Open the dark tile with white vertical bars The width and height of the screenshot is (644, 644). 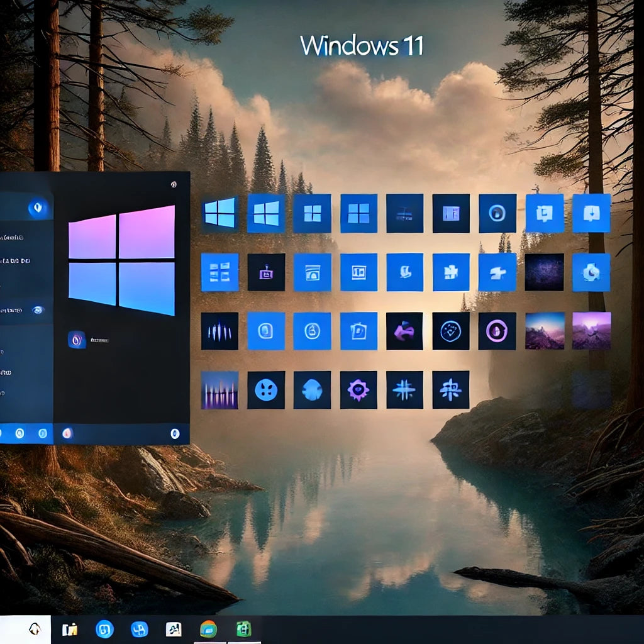tap(219, 331)
